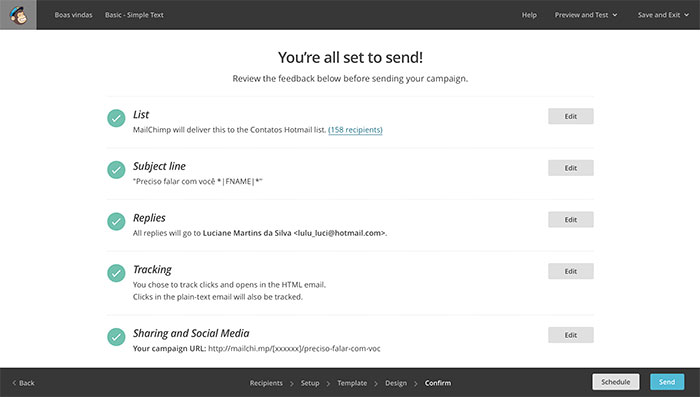Click the Subject line green checkmark icon
This screenshot has height=397, width=700.
point(116,170)
